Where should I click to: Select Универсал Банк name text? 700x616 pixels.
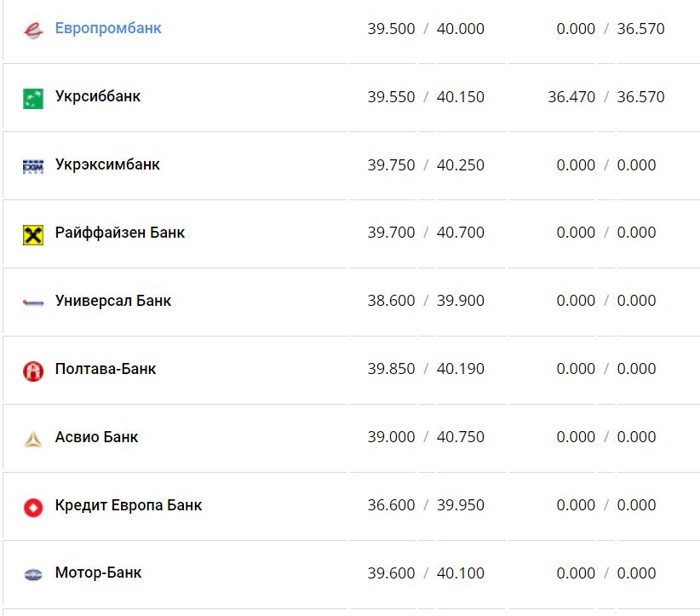[x=113, y=301]
